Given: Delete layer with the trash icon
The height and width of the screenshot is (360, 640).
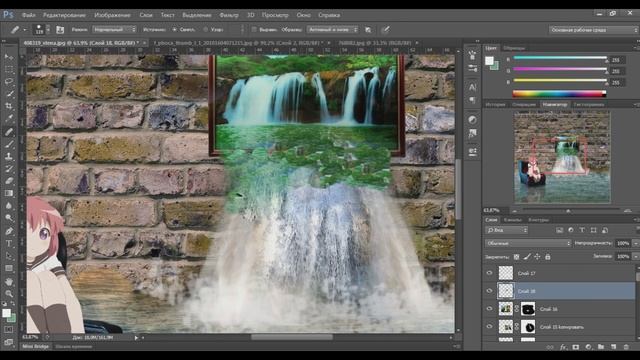Looking at the screenshot, I should (x=626, y=347).
